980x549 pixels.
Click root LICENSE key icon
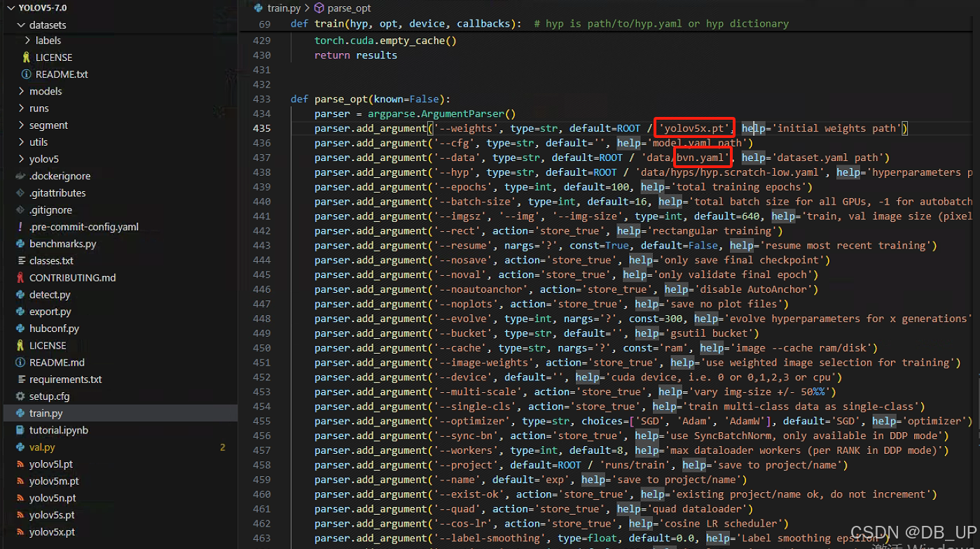click(20, 345)
